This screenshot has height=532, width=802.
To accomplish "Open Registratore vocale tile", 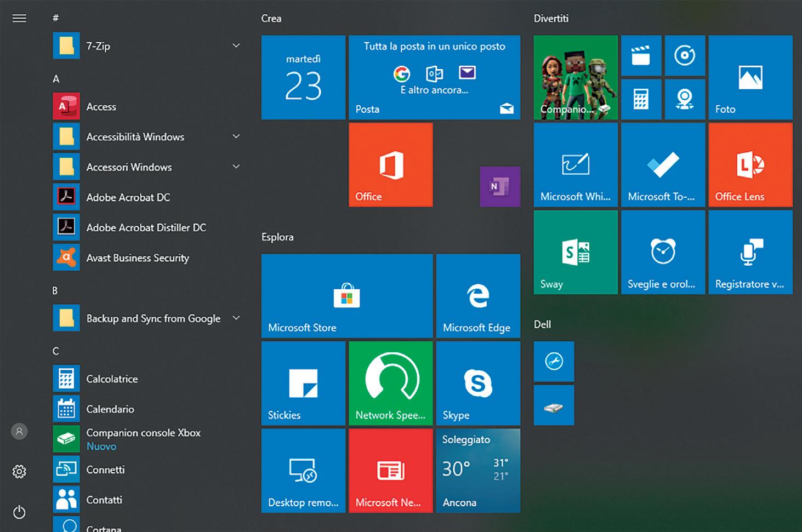I will coord(750,252).
